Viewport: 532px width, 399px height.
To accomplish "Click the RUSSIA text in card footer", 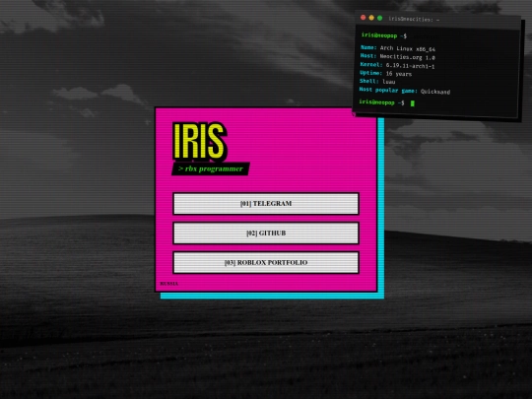I will point(169,284).
